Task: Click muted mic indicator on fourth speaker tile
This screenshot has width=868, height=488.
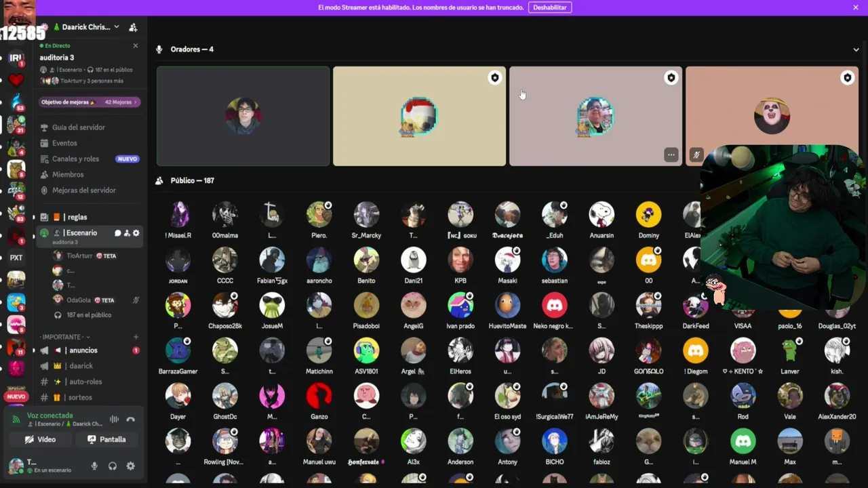Action: point(696,155)
